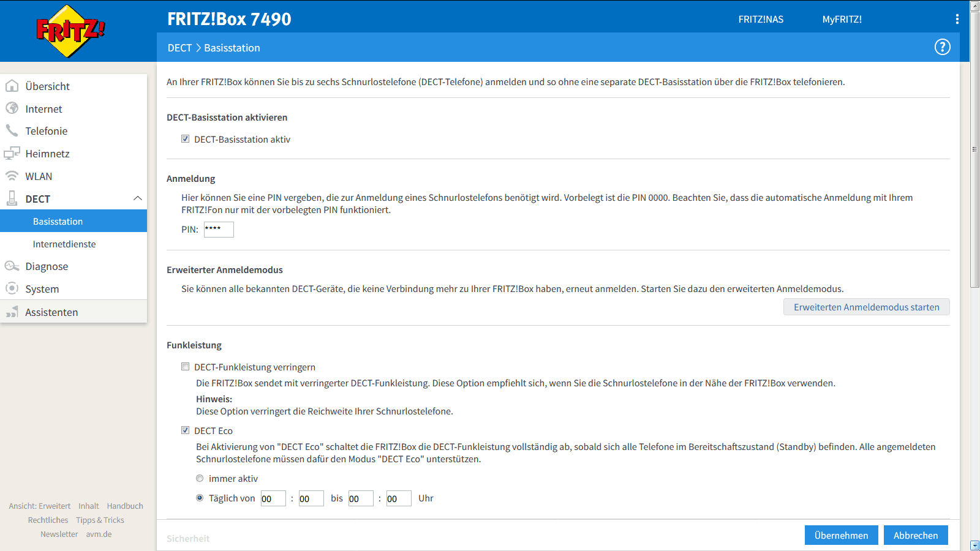Open MyFRITZ! from the header
Viewport: 980px width, 551px height.
tap(842, 19)
